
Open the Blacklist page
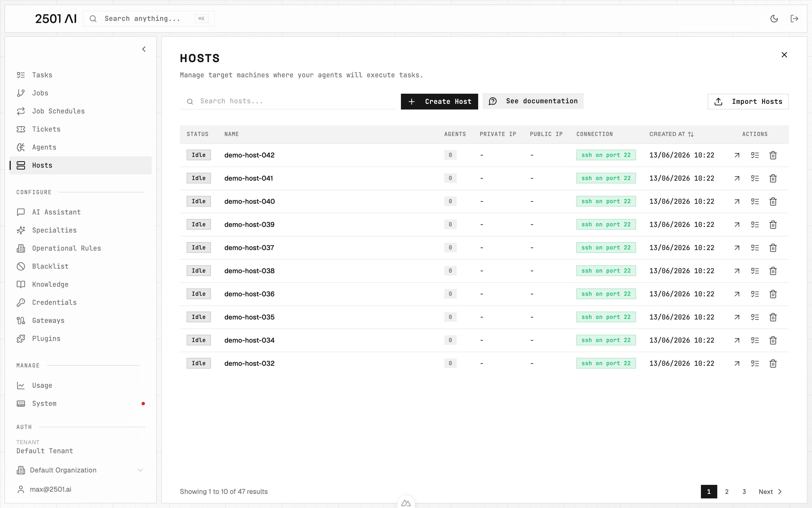[81, 266]
